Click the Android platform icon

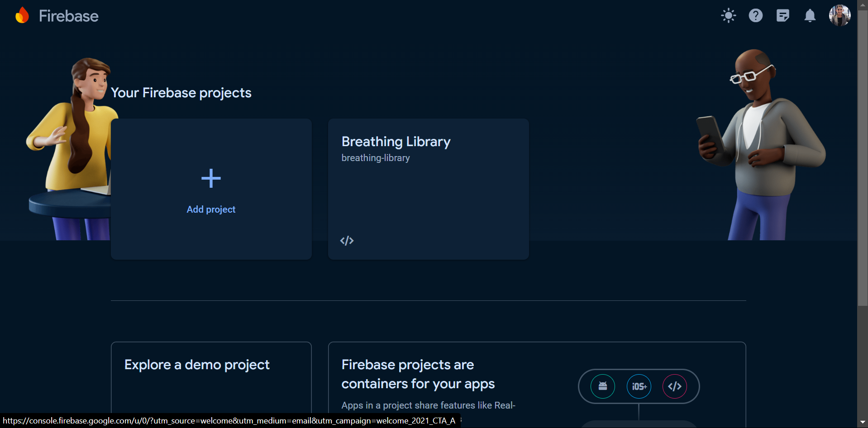(x=602, y=386)
